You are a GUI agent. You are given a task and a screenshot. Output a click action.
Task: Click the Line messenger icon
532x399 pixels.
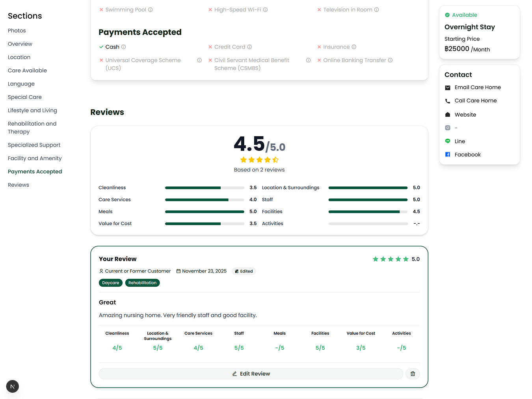[x=448, y=141]
